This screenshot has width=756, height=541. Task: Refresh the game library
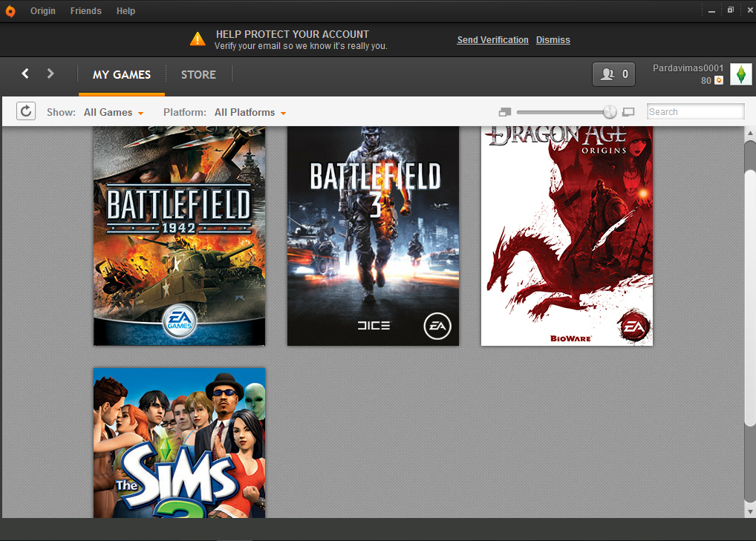pos(26,111)
